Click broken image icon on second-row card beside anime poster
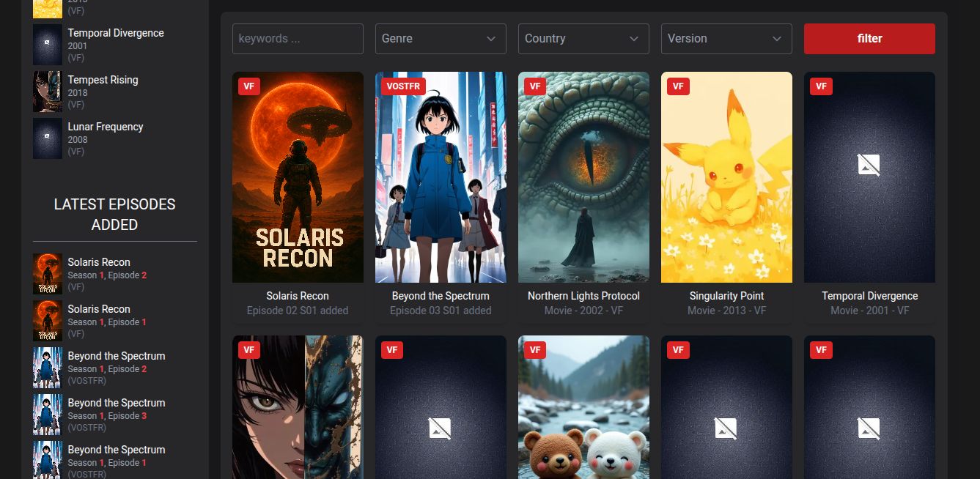 (441, 428)
